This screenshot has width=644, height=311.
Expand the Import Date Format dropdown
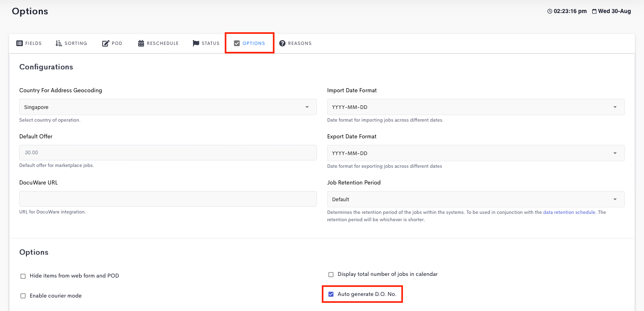coord(476,107)
